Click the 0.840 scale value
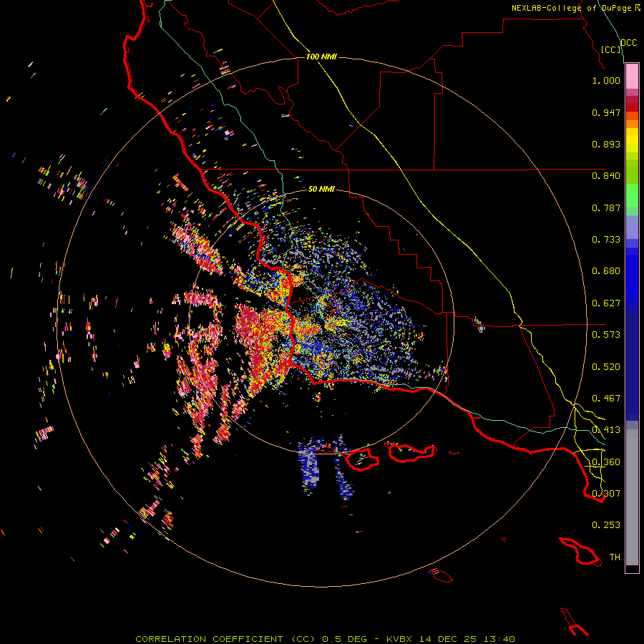644x644 pixels. pyautogui.click(x=606, y=176)
